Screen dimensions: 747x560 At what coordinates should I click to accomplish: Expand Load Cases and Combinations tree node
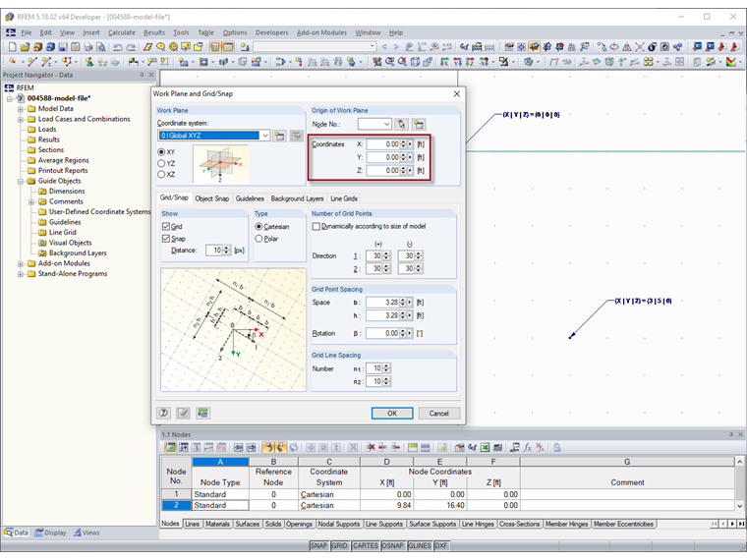(x=21, y=119)
